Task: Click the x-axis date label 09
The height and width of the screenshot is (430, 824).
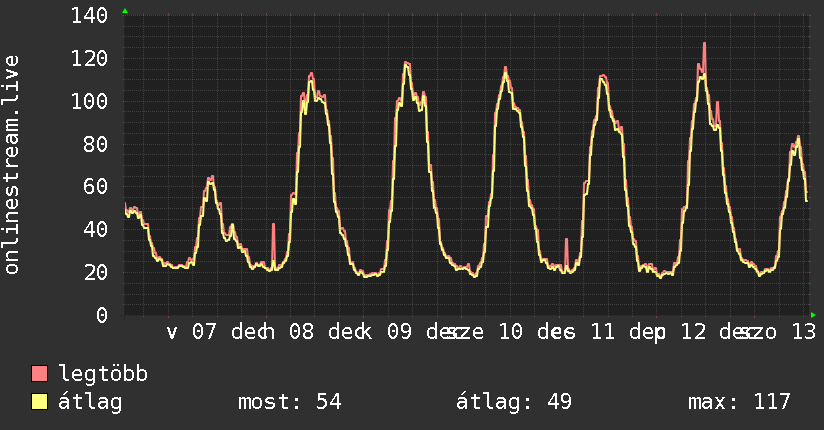Action: pos(399,332)
